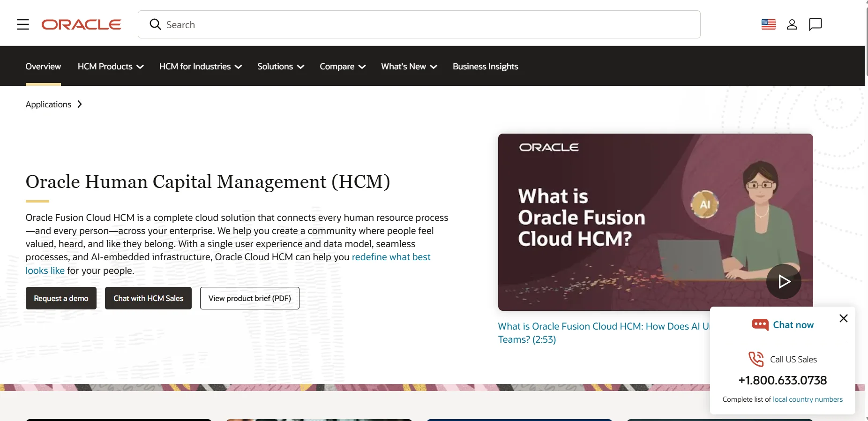868x421 pixels.
Task: Expand the HCM for Industries dropdown
Action: point(201,67)
